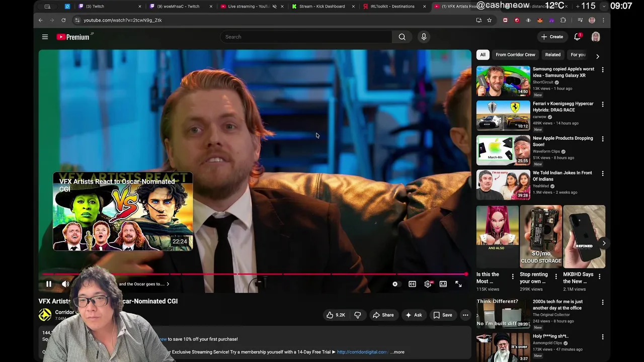Search with voice microphone button
Screen dimensions: 644x362
point(424,37)
